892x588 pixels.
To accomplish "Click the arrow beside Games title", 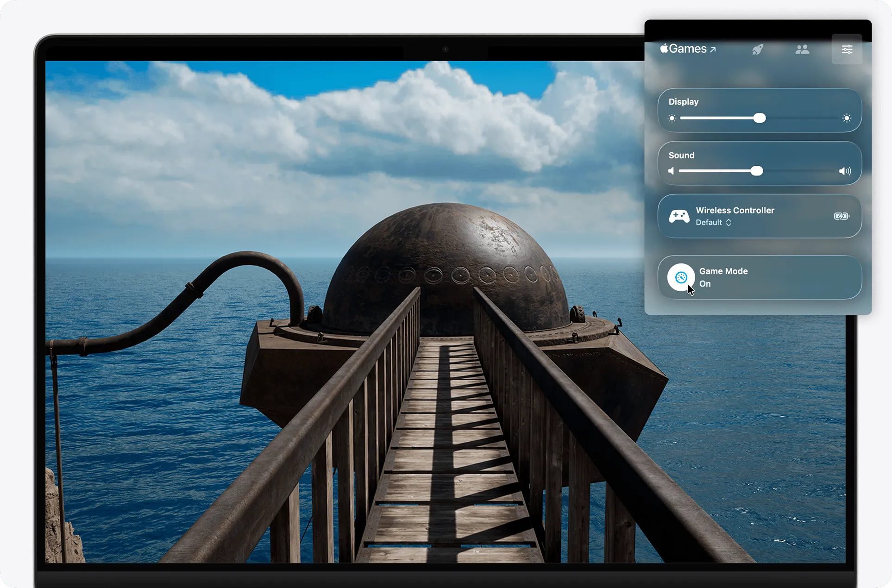I will click(713, 50).
